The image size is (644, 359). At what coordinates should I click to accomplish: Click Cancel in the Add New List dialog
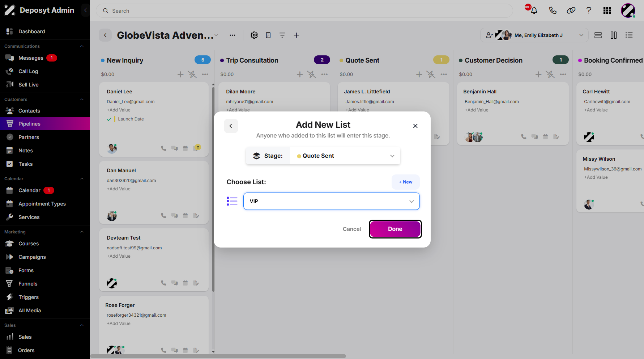click(352, 229)
